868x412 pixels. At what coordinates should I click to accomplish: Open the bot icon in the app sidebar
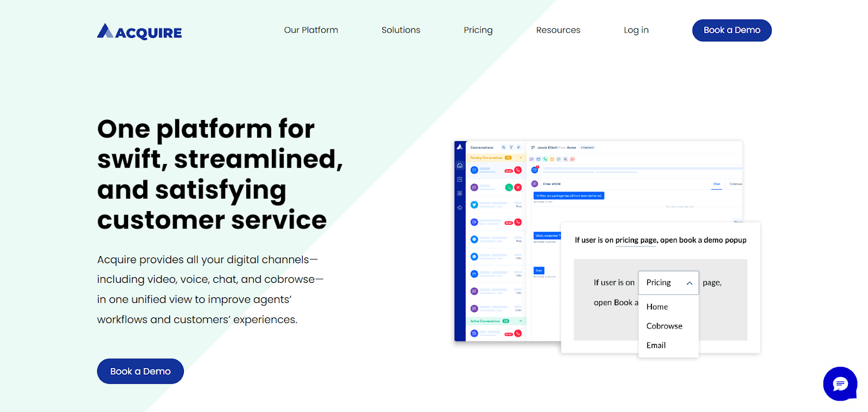pyautogui.click(x=460, y=207)
